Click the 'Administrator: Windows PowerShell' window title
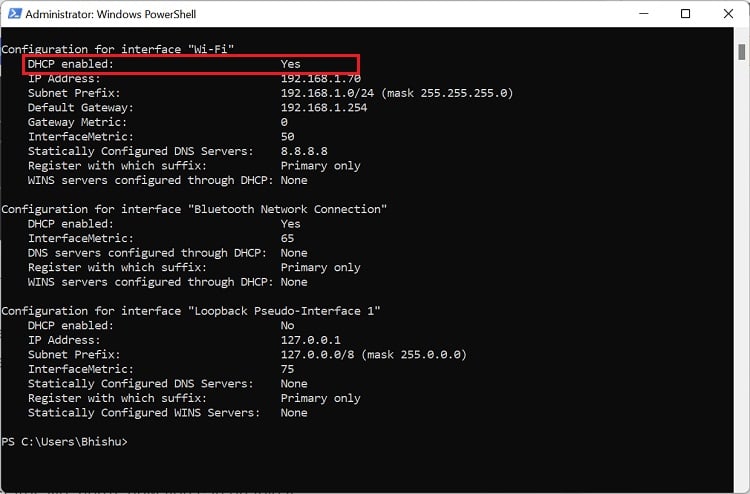 click(x=110, y=14)
